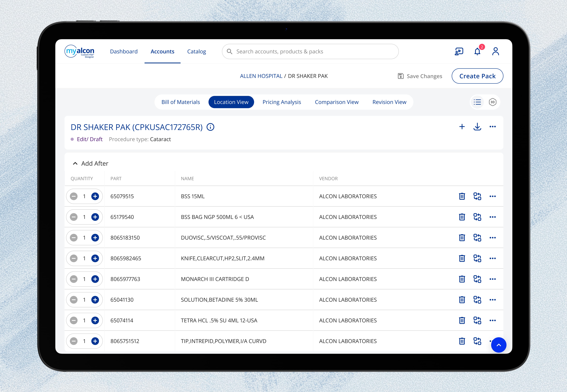This screenshot has width=567, height=392.
Task: Swap the DUOVISC item
Action: point(477,238)
